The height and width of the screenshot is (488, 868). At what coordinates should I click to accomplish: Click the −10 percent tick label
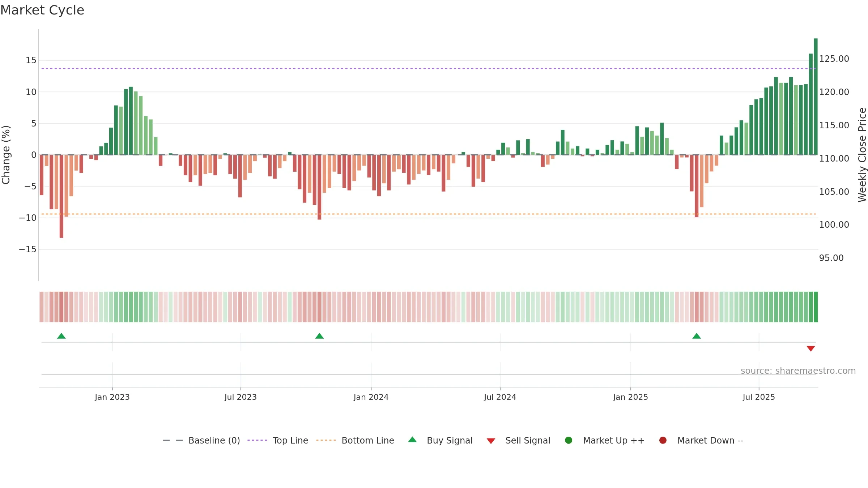pyautogui.click(x=28, y=218)
